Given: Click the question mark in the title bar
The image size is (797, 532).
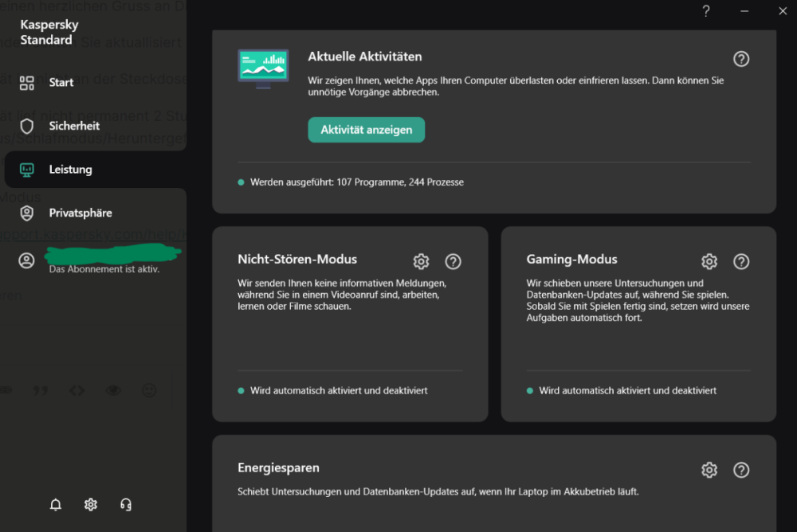Looking at the screenshot, I should [x=705, y=11].
